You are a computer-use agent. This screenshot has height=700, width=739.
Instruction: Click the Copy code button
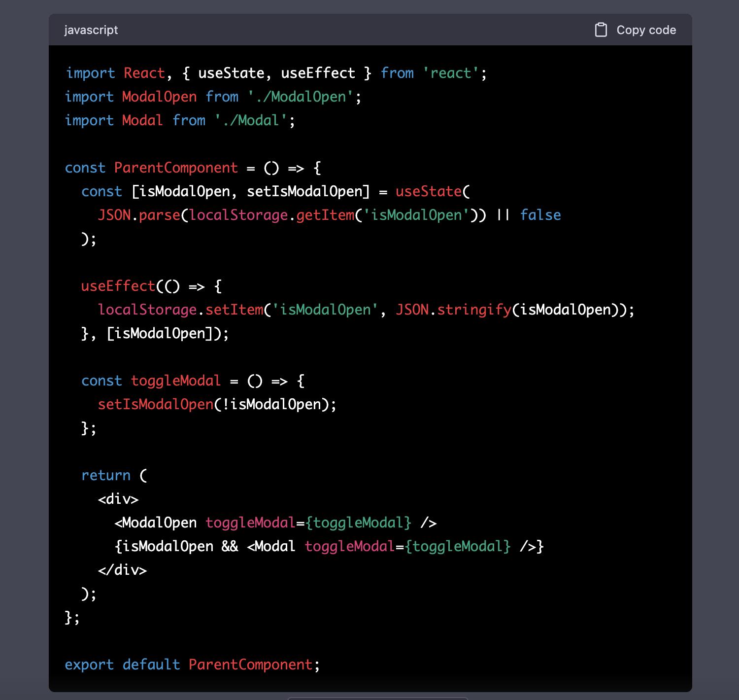point(635,30)
